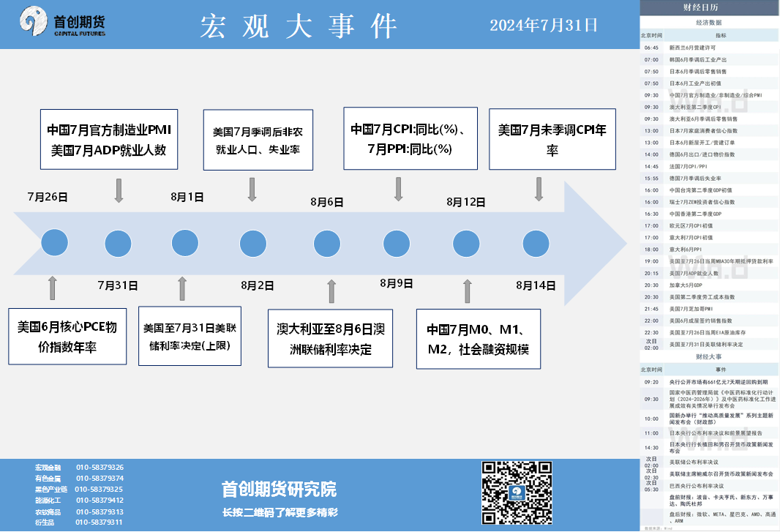Click row 德国6月出口/进口物价指数
Viewport: 780px width, 532px height.
[x=709, y=155]
